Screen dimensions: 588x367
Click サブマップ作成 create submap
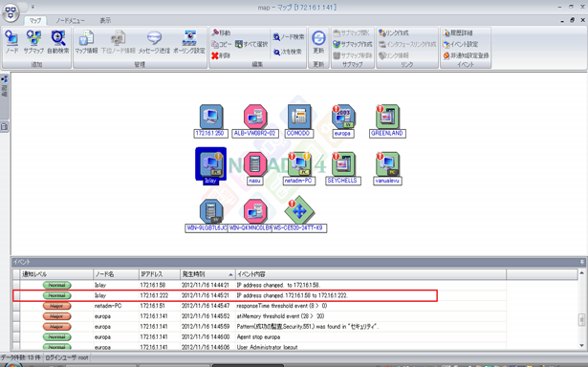coord(353,44)
